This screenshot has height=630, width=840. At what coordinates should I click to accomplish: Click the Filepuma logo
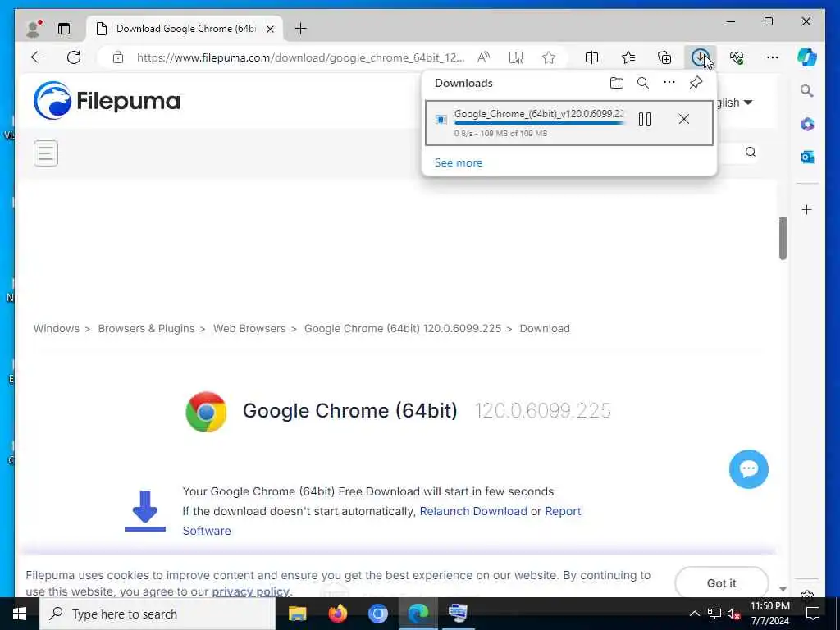tap(107, 100)
